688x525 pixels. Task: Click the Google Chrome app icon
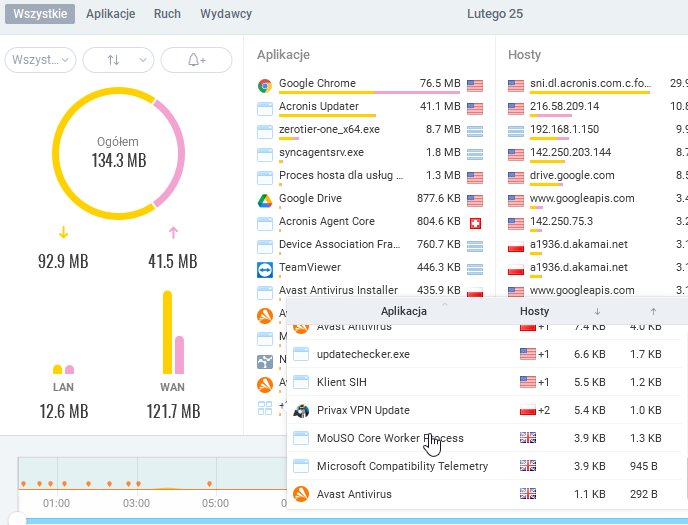point(265,86)
